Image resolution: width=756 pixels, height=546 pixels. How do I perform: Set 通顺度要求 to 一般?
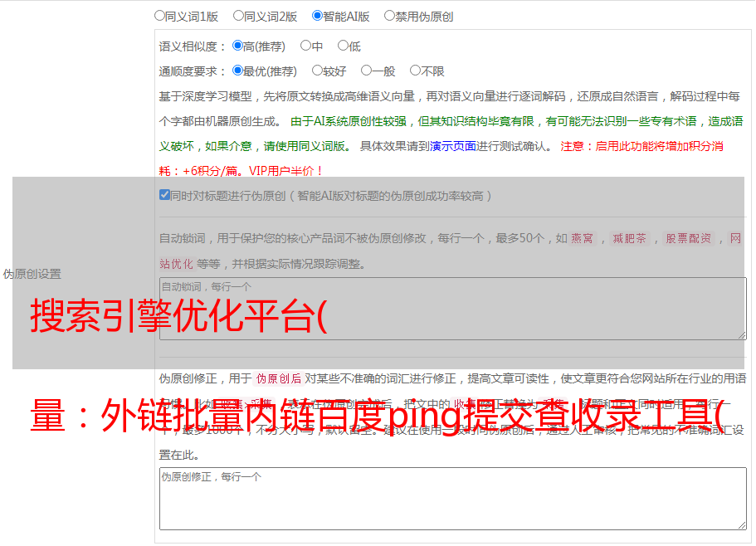(x=367, y=71)
